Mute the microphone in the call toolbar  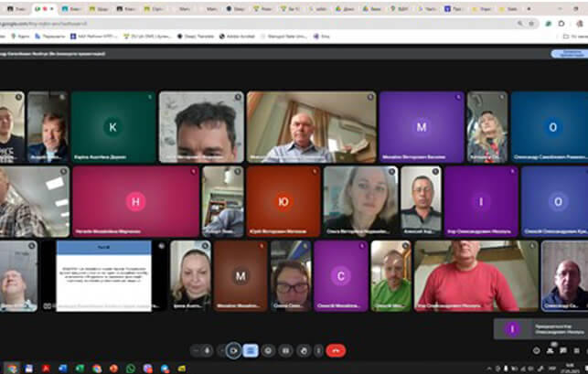[x=208, y=350]
